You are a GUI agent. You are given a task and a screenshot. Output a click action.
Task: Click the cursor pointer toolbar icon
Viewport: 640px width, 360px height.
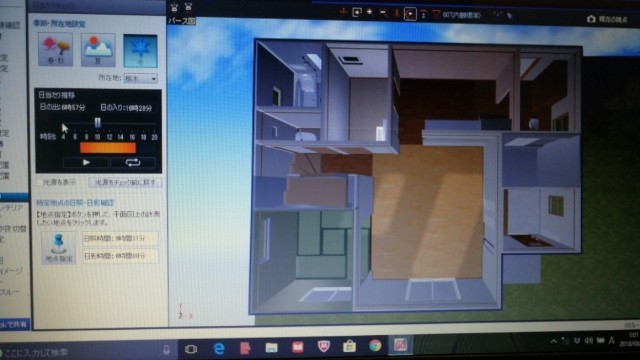tap(510, 16)
